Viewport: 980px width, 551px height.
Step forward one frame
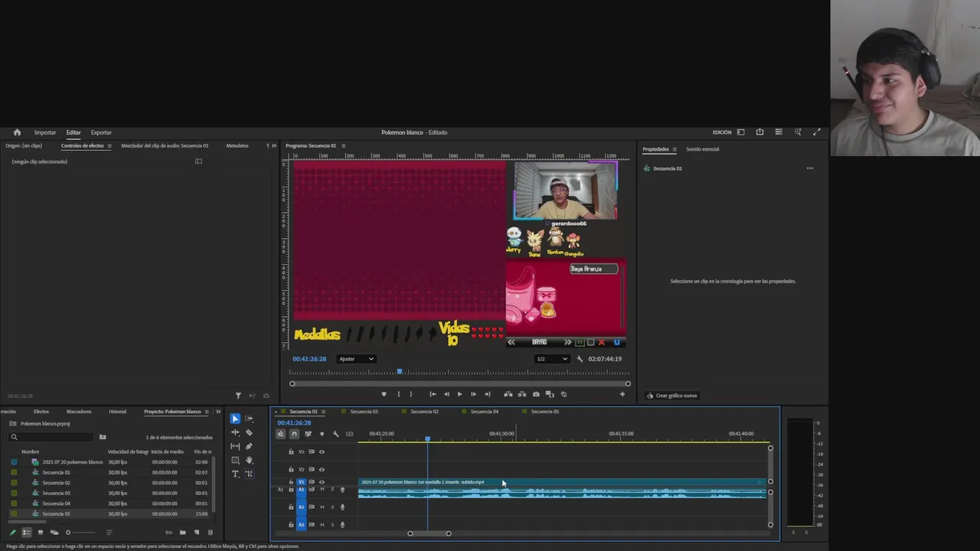click(x=473, y=394)
